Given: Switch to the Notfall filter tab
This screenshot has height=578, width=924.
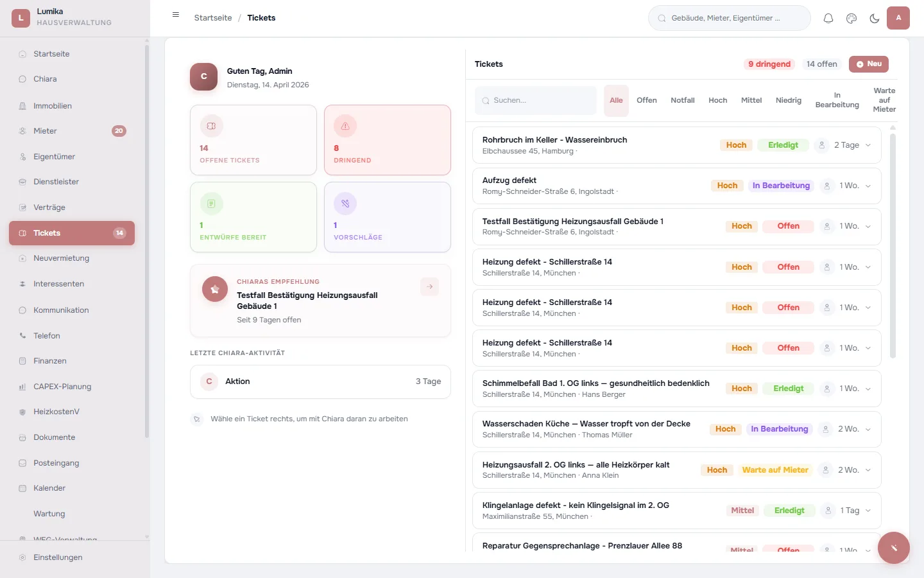Looking at the screenshot, I should tap(682, 100).
